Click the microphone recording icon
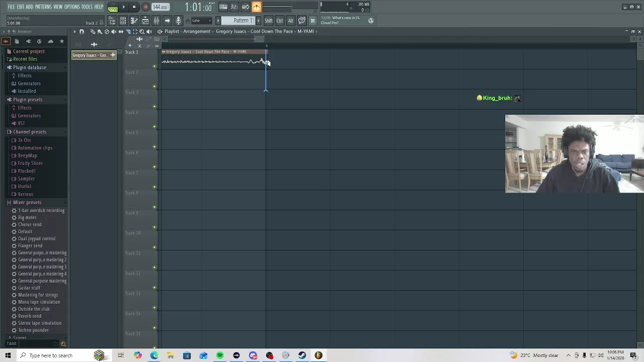The width and height of the screenshot is (644, 362). click(x=178, y=21)
